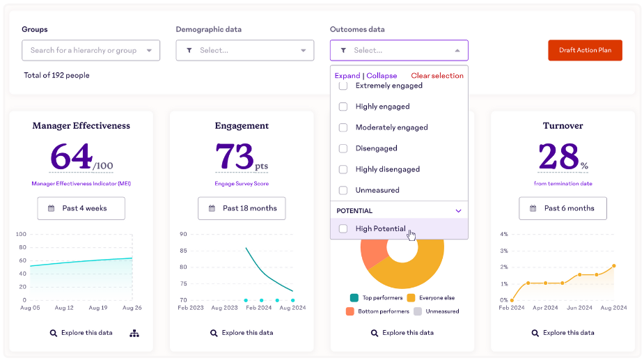Open the Demographic data dropdown arrow
The image size is (644, 360).
303,51
